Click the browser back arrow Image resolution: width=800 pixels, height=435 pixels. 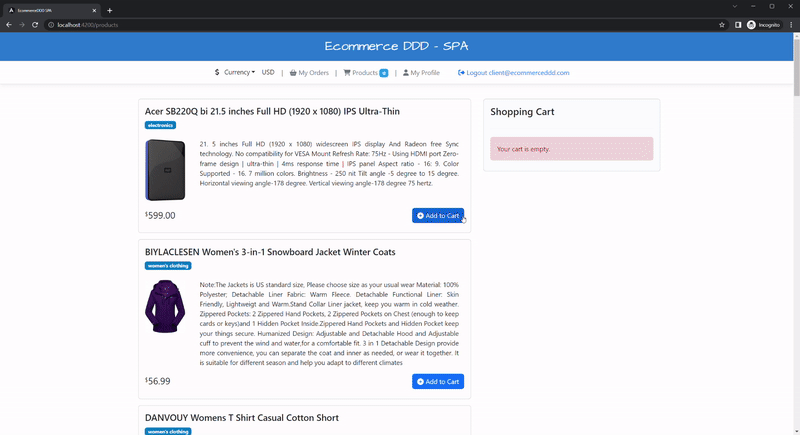pyautogui.click(x=9, y=24)
